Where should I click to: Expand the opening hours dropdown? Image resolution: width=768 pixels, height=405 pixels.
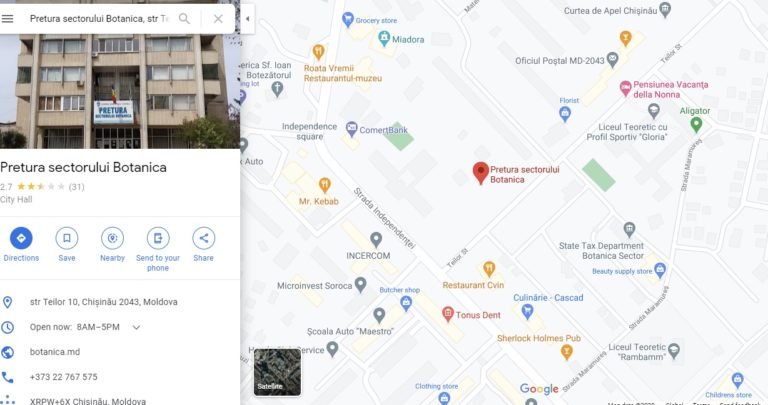coord(136,327)
